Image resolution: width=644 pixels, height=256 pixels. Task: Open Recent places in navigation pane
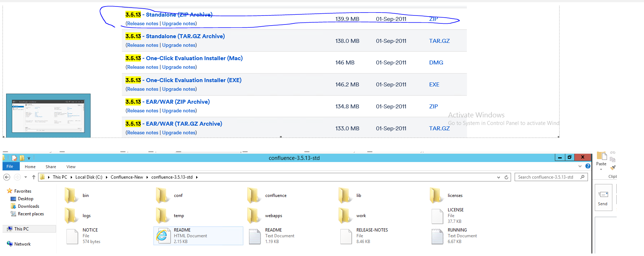point(31,214)
